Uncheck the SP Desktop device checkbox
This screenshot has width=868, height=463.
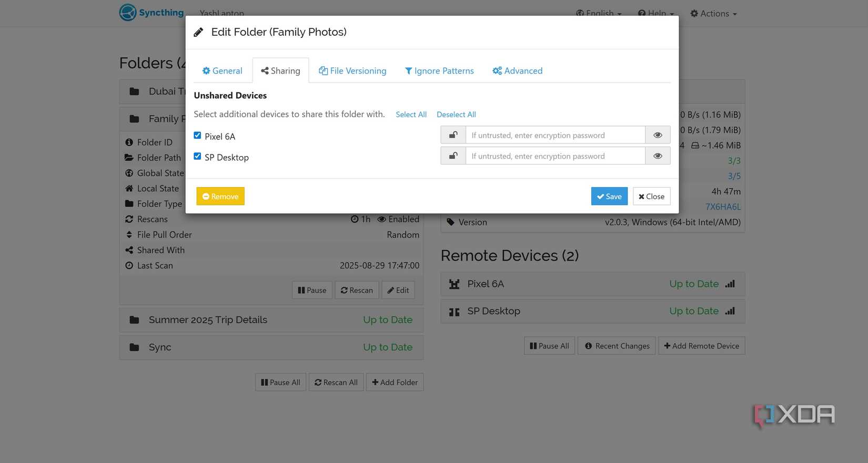(197, 157)
